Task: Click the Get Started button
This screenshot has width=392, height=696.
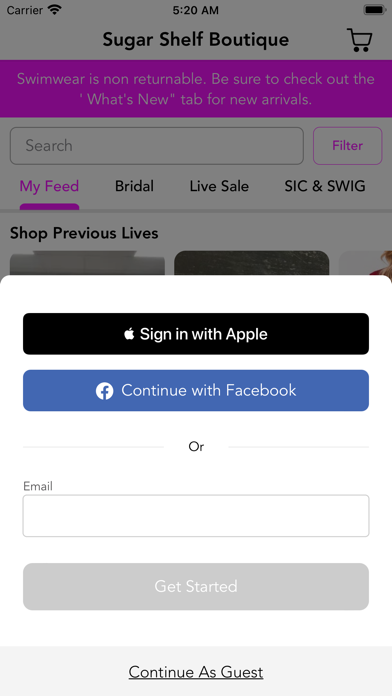Action: 196,586
